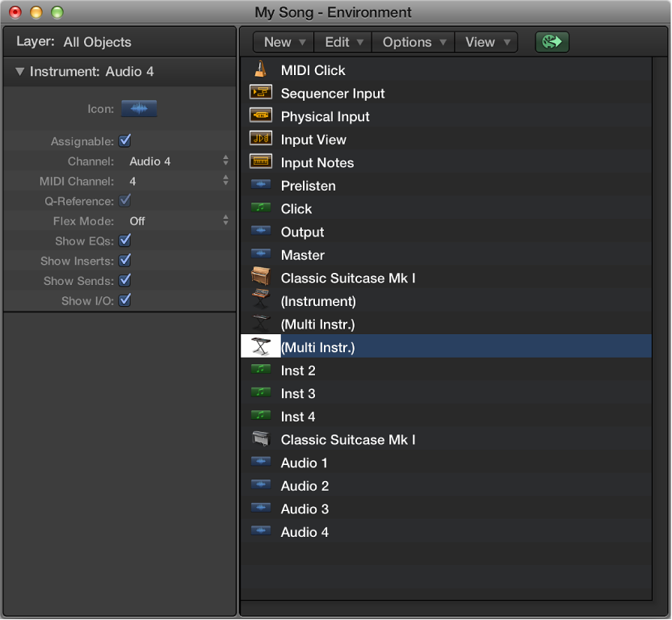Open the New menu
Viewport: 672px width, 620px height.
coord(282,41)
